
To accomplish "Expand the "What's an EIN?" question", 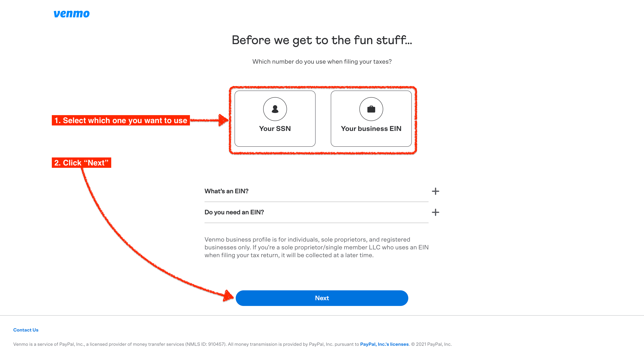I will [x=227, y=191].
